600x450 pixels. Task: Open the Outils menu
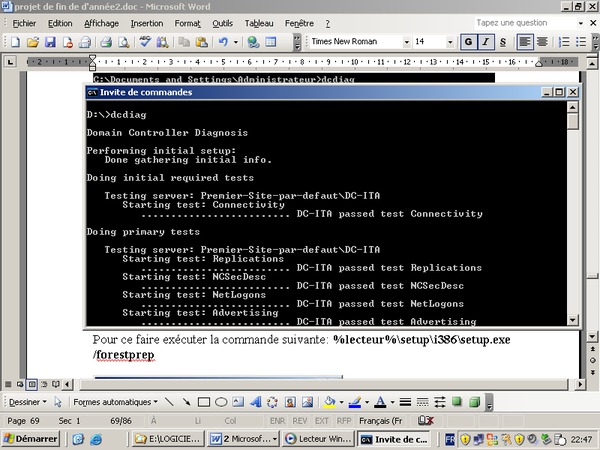point(222,23)
